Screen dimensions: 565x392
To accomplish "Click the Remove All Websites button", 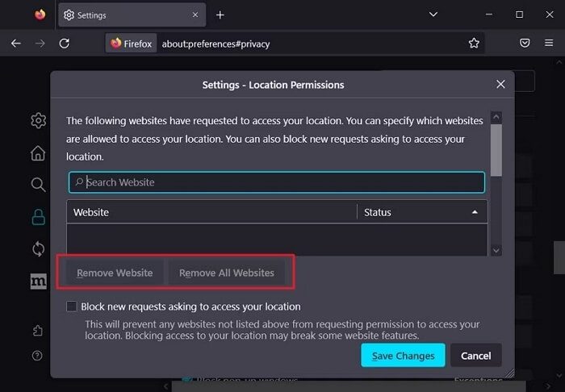I will 227,273.
